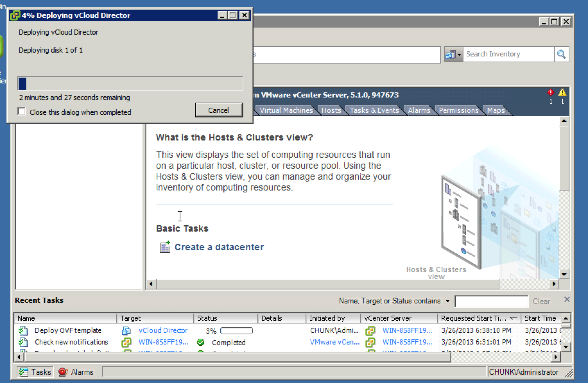Click the Deploy OVF template task icon
Screen dimensions: 588x383
tap(23, 330)
